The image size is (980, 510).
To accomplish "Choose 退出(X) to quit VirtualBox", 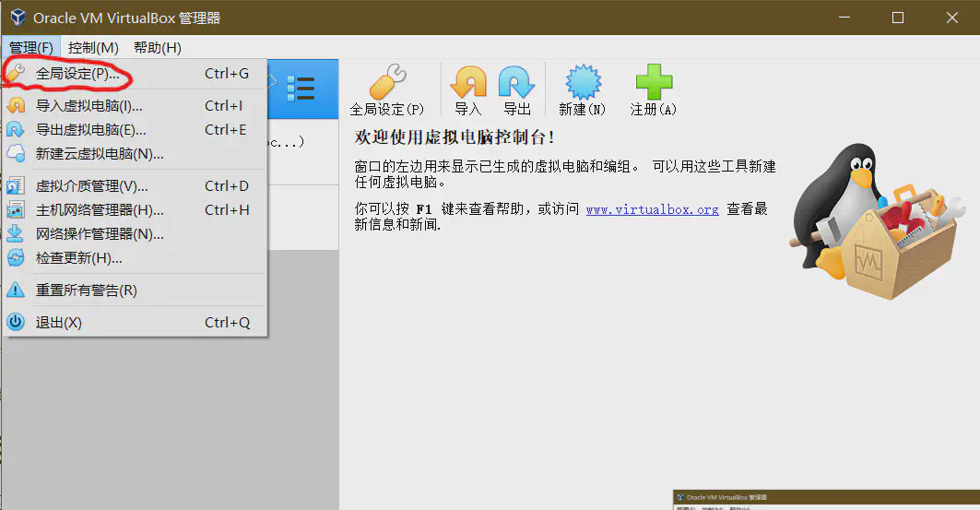I will tap(135, 323).
